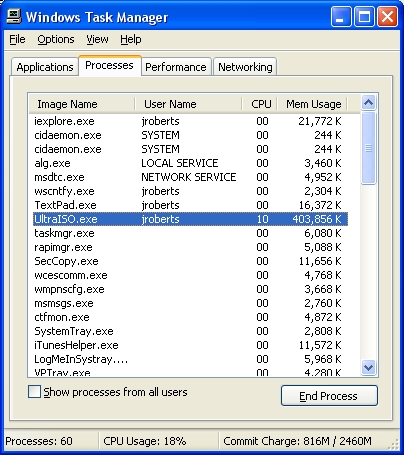
Task: Select the ctfmon.exe process
Action: [x=190, y=317]
